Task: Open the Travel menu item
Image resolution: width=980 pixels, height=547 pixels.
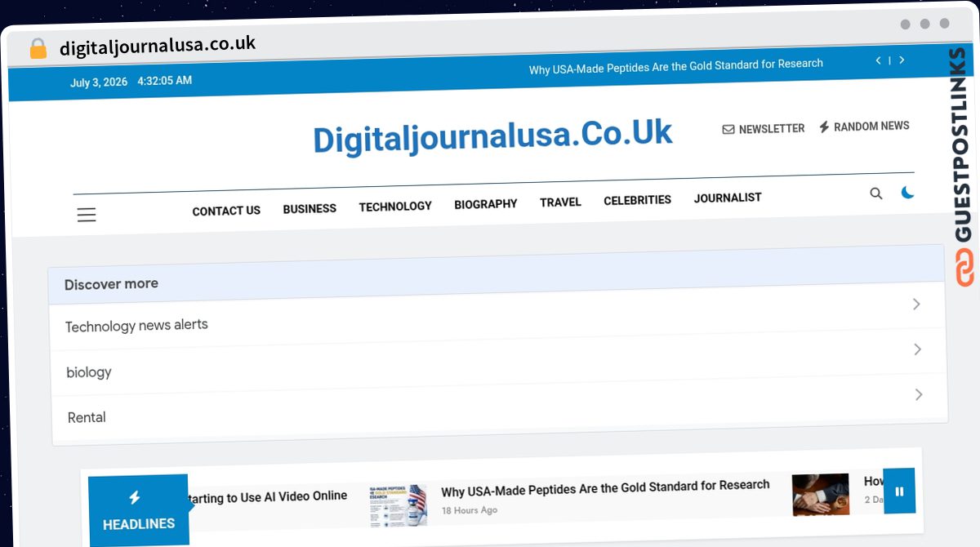Action: (560, 202)
